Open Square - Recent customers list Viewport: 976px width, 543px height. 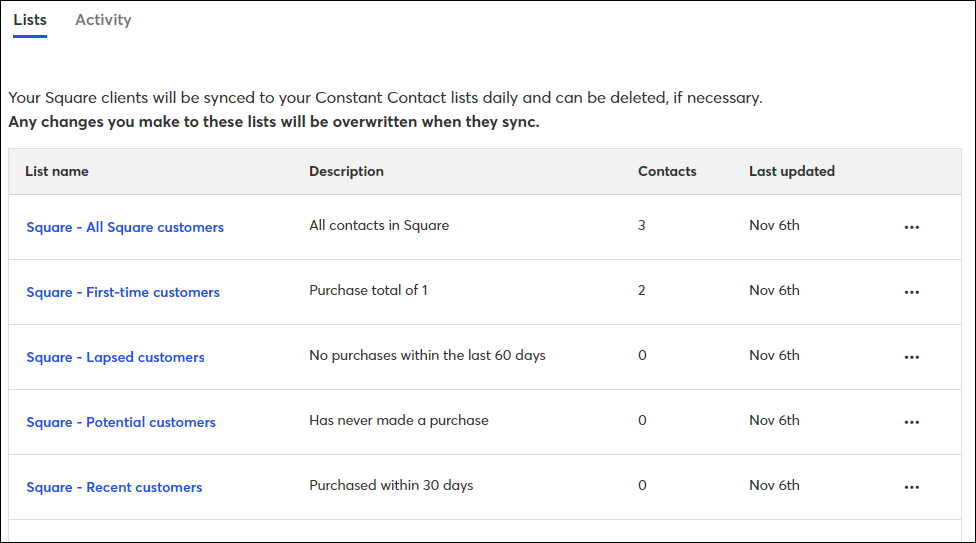114,487
